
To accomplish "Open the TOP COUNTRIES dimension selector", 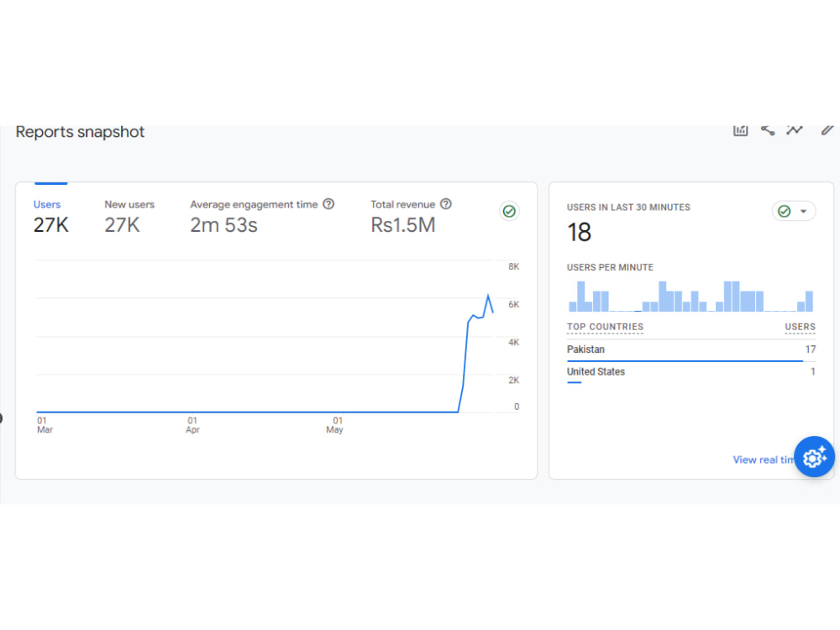I will (605, 327).
